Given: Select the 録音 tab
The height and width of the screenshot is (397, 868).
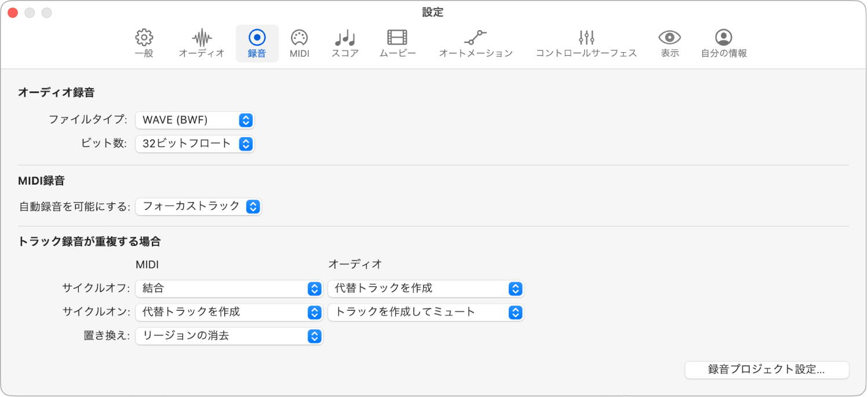Looking at the screenshot, I should [x=257, y=43].
